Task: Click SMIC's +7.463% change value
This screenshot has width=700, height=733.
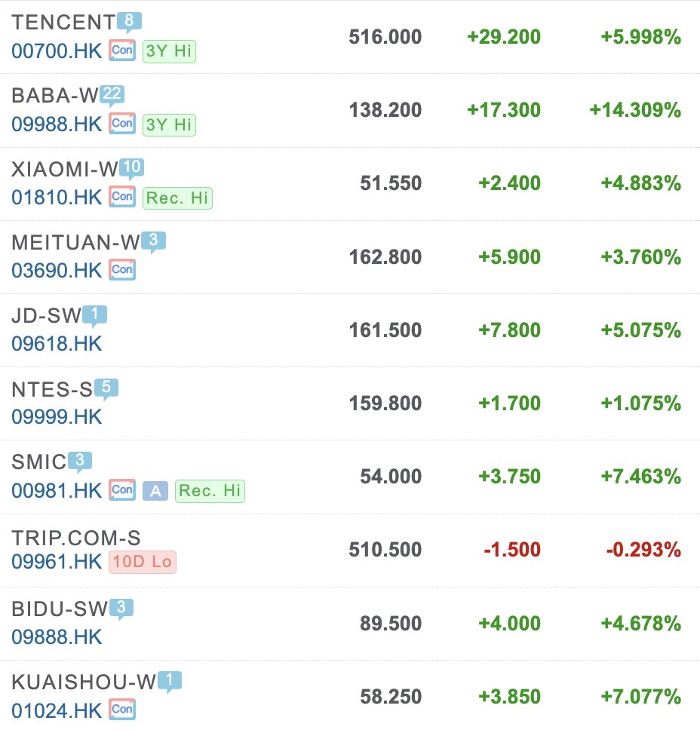Action: [x=640, y=477]
